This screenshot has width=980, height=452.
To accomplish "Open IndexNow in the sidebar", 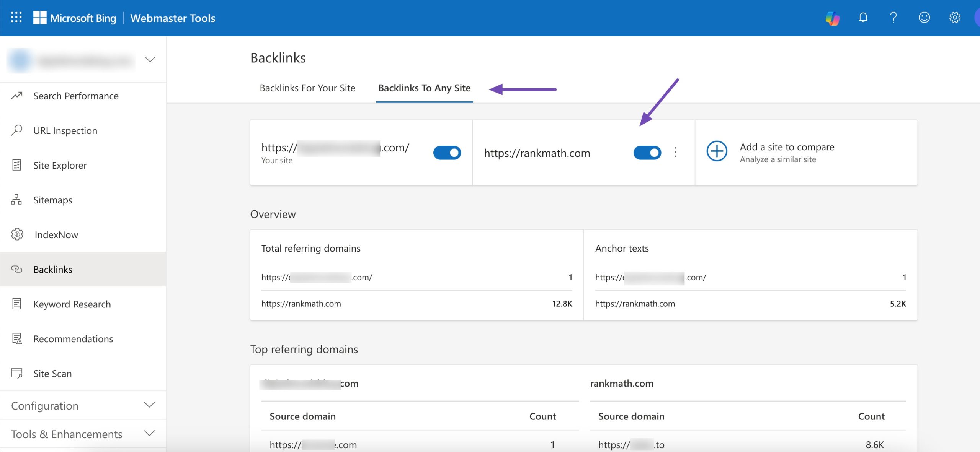I will pos(83,235).
